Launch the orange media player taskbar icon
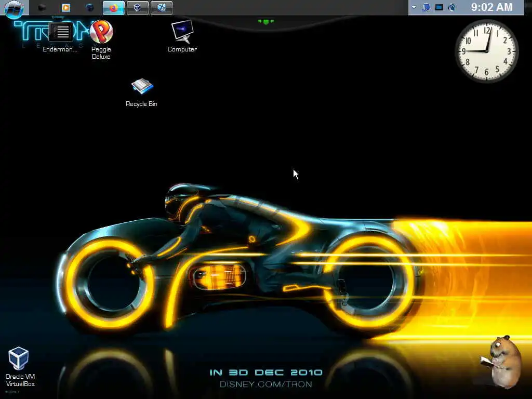 tap(66, 7)
